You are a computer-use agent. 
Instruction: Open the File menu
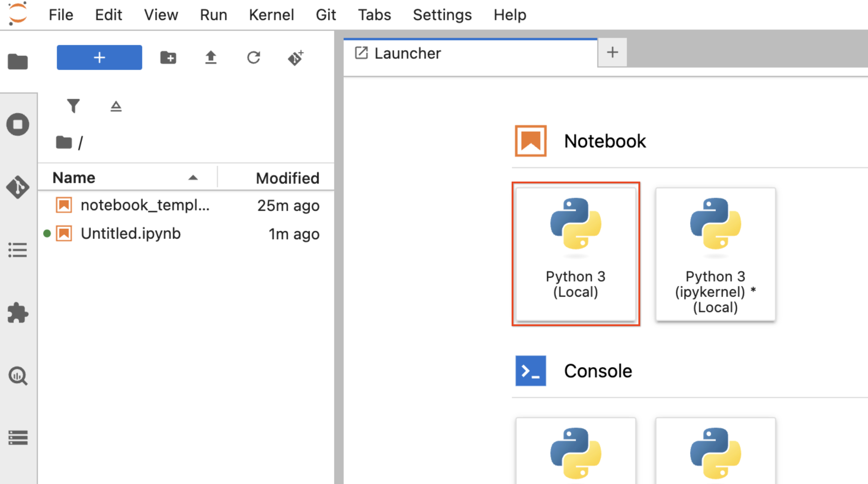pyautogui.click(x=61, y=15)
